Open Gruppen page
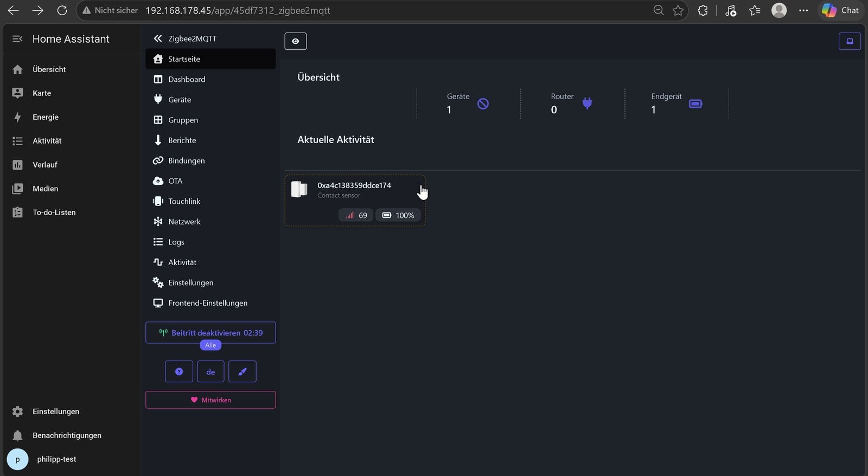This screenshot has height=476, width=868. coord(210,120)
